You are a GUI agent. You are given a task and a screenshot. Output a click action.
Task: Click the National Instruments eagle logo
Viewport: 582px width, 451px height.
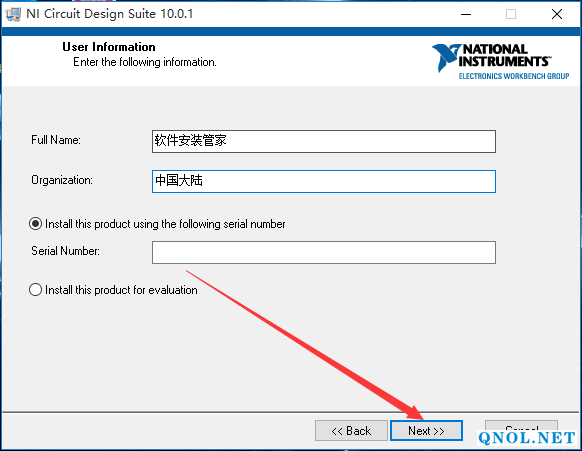tap(446, 57)
